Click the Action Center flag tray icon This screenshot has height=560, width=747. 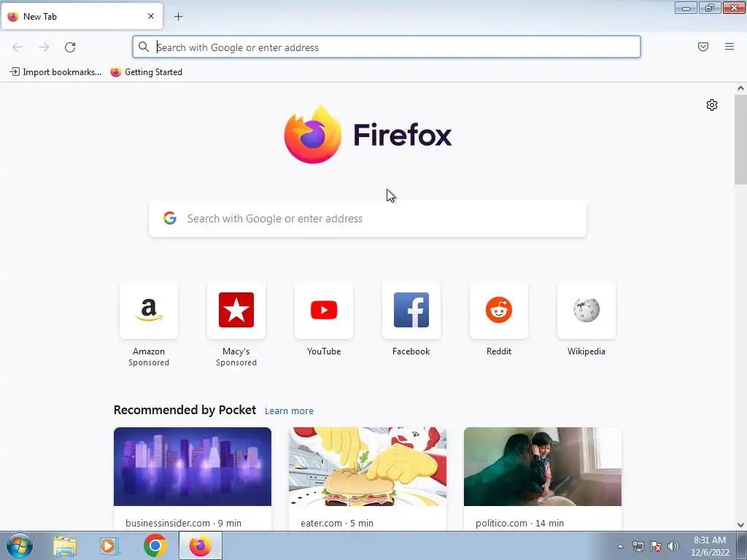coord(656,546)
